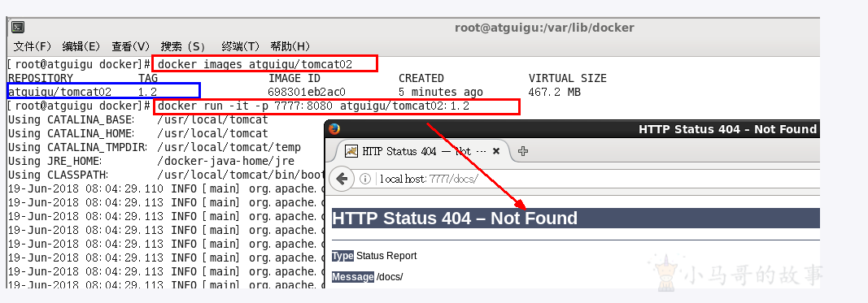Image resolution: width=868 pixels, height=303 pixels.
Task: Click the IMAGE ID column header text
Action: pos(294,78)
